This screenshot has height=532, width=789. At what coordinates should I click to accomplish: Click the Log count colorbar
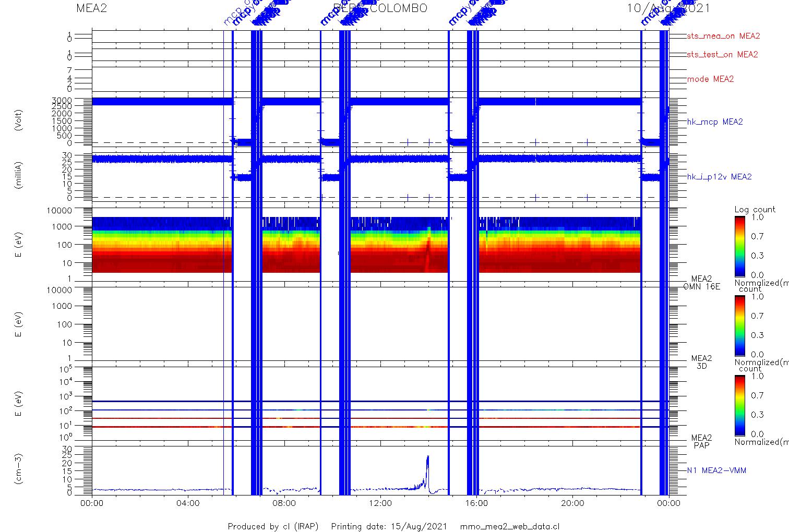[x=740, y=246]
